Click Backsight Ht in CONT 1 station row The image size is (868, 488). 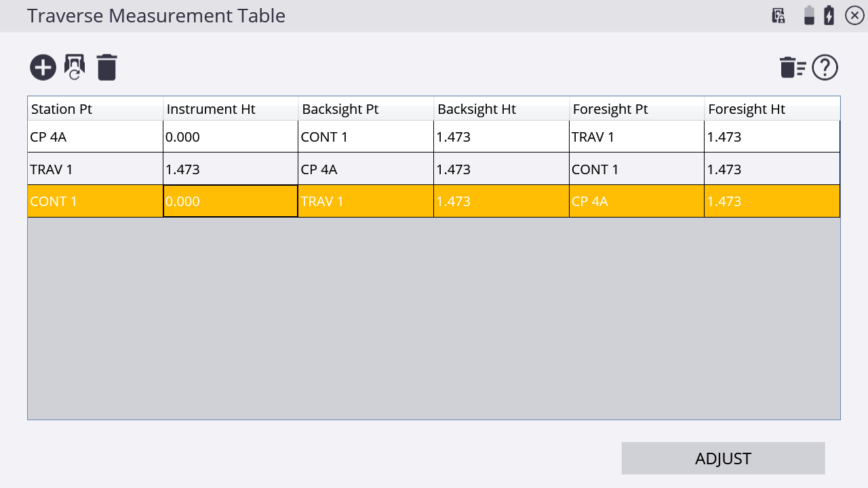point(502,201)
